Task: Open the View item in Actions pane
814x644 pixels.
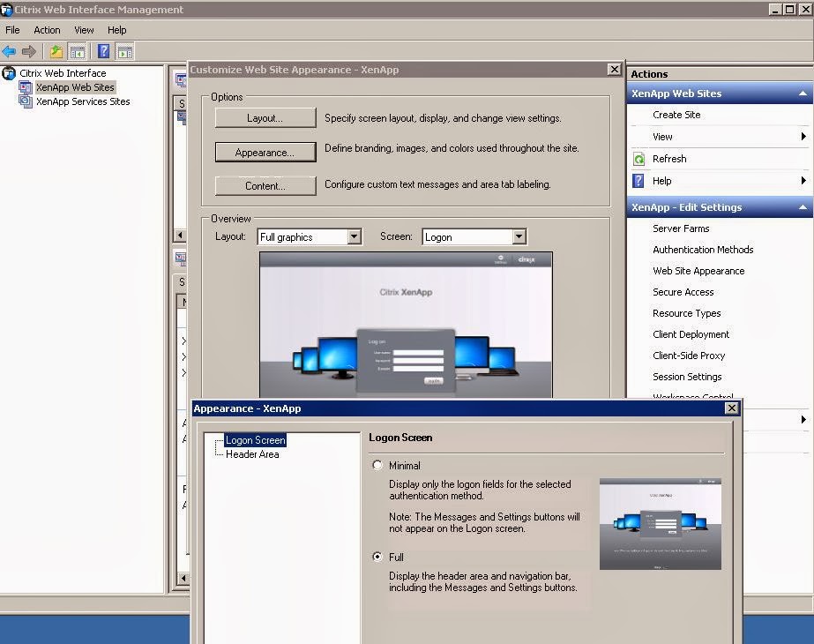Action: tap(662, 137)
